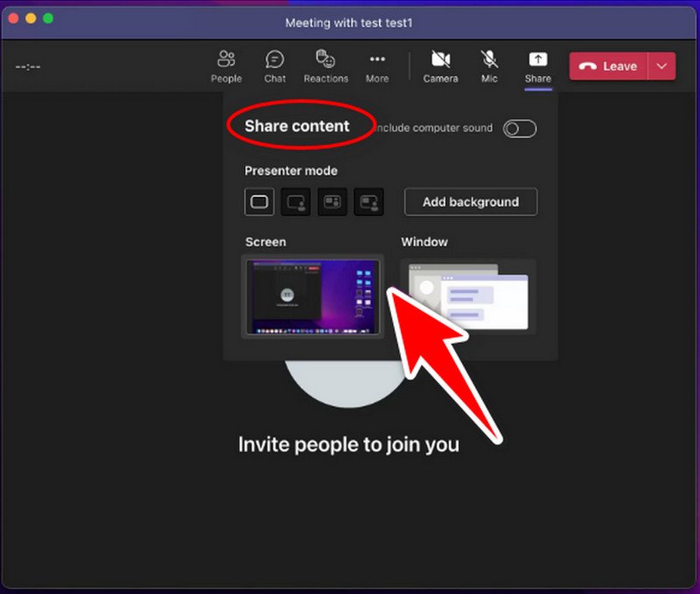Open the Reactions menu
Image resolution: width=700 pixels, height=594 pixels.
click(325, 66)
